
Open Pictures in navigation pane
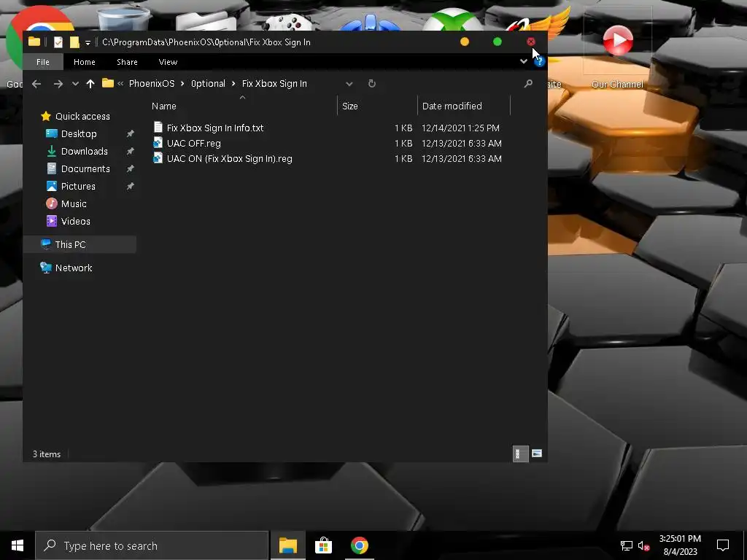coord(78,186)
